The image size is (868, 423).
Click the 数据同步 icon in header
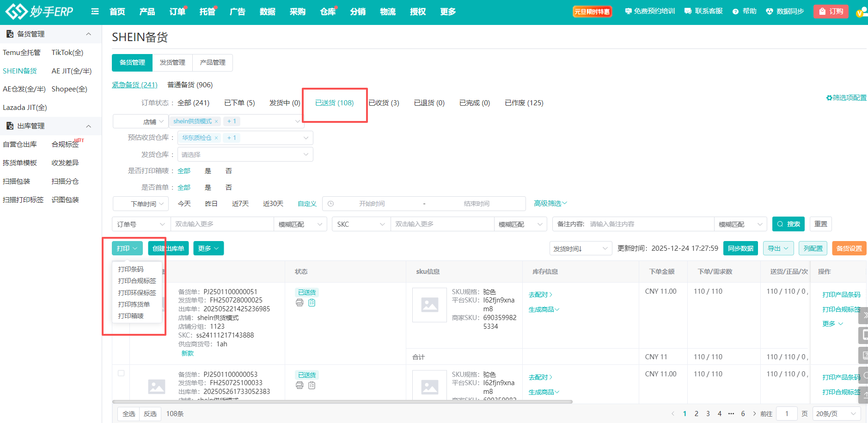[x=769, y=12]
